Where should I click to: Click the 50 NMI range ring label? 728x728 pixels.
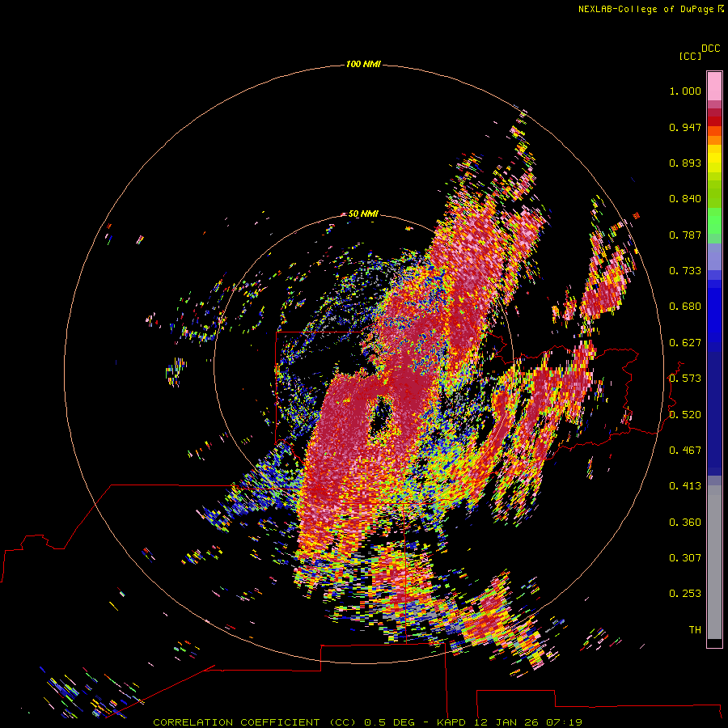(x=363, y=214)
